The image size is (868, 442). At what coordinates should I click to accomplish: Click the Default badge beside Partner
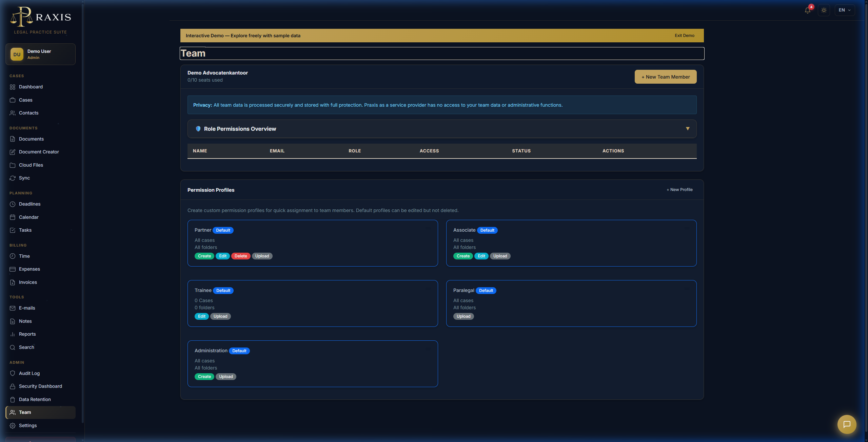pos(223,230)
